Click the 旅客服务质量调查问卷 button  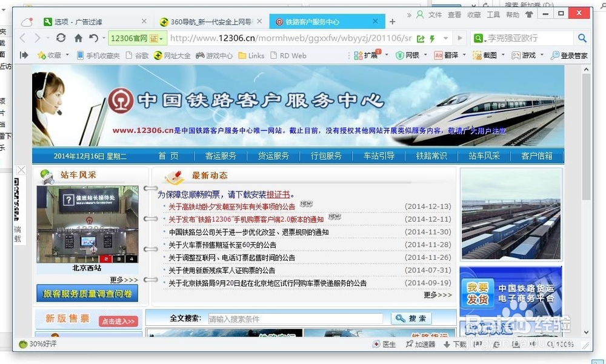tap(88, 293)
